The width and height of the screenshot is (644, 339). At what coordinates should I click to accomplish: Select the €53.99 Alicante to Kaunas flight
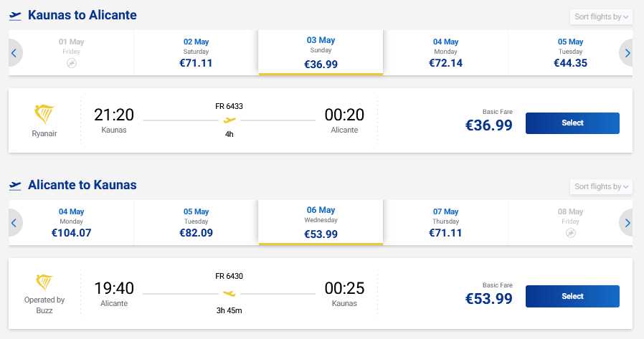pos(572,296)
